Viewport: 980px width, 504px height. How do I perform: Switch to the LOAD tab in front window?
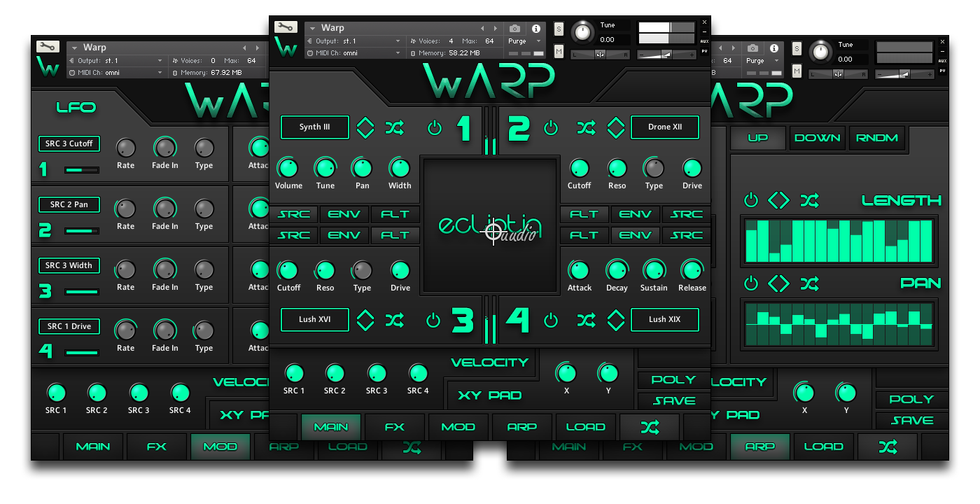point(586,426)
